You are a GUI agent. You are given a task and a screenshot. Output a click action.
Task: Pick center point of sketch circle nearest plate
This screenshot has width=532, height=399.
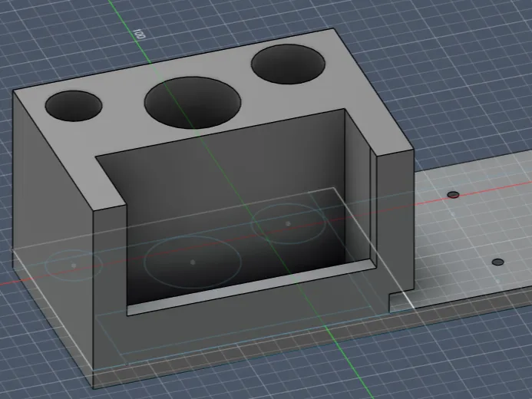(x=288, y=224)
